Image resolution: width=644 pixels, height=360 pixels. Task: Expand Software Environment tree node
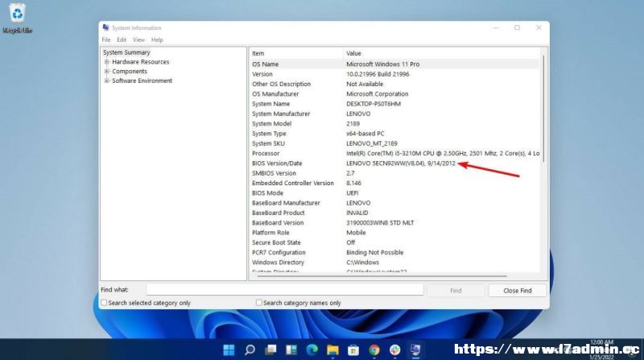[x=107, y=81]
